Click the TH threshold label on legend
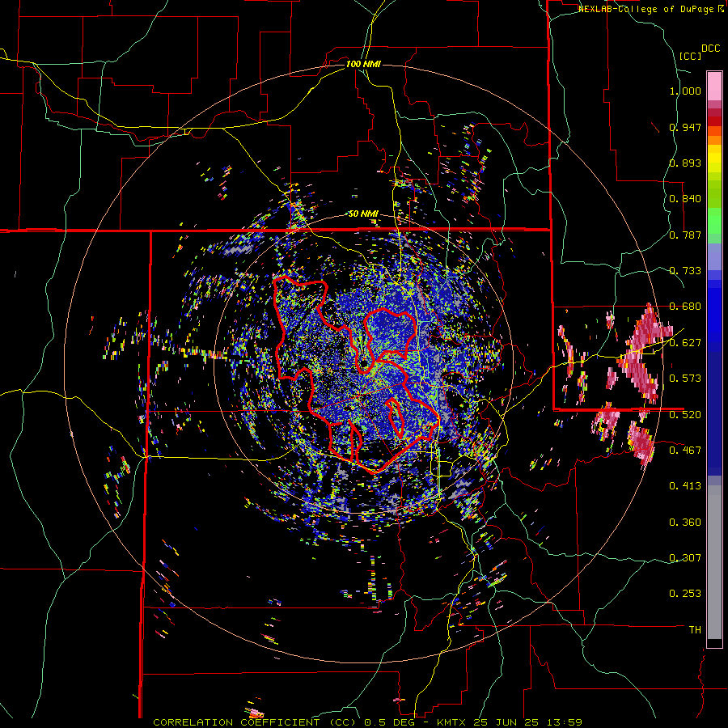 [695, 630]
